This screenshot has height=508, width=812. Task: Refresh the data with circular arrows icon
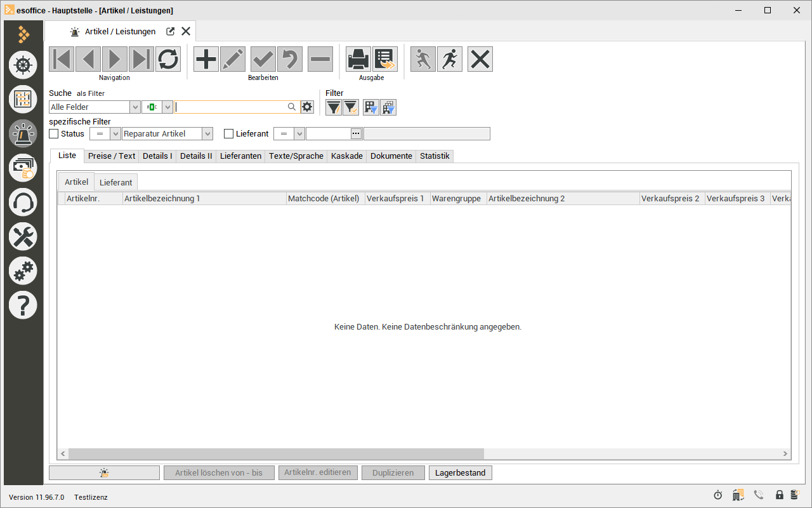pos(168,59)
